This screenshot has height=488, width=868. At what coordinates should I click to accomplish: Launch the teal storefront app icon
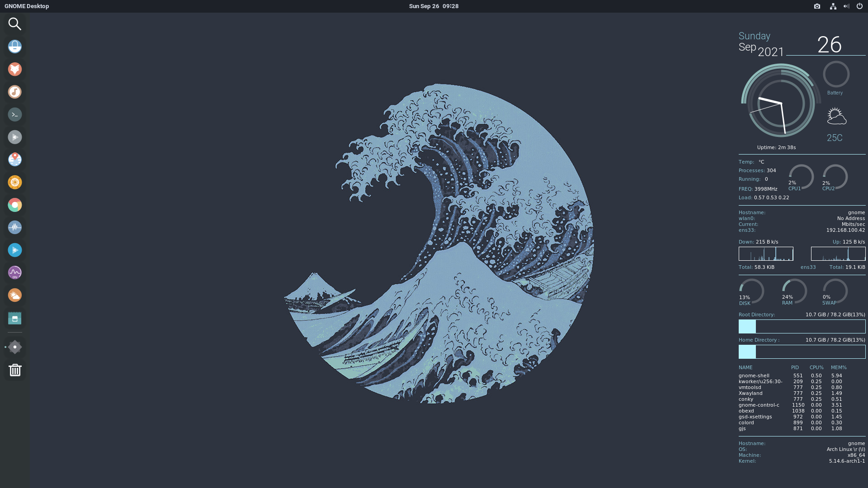(x=15, y=318)
